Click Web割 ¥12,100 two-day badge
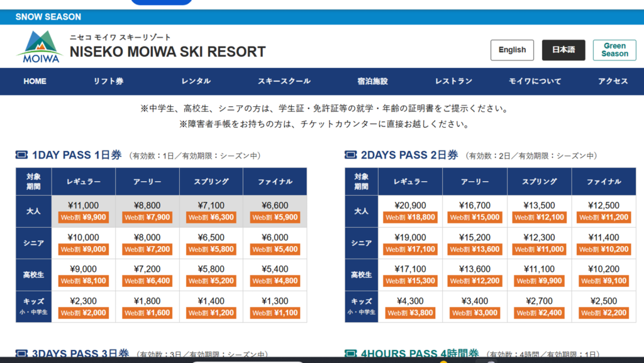This screenshot has height=363, width=644. pyautogui.click(x=539, y=217)
